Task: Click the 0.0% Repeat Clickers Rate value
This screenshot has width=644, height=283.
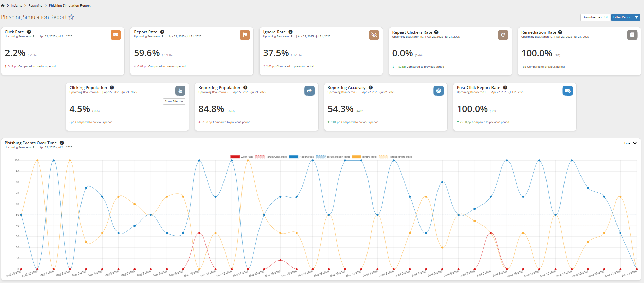Action: (x=402, y=53)
